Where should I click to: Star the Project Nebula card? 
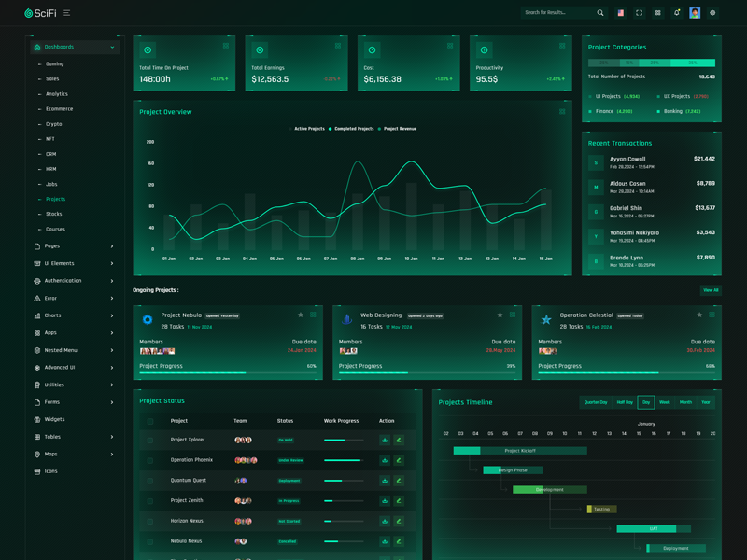point(301,315)
